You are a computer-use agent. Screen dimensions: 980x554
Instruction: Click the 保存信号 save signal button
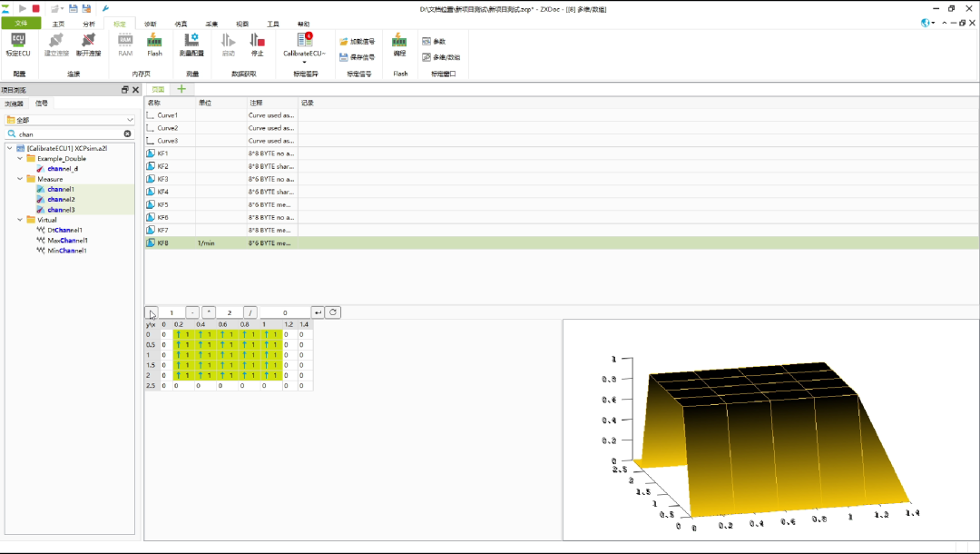point(357,57)
